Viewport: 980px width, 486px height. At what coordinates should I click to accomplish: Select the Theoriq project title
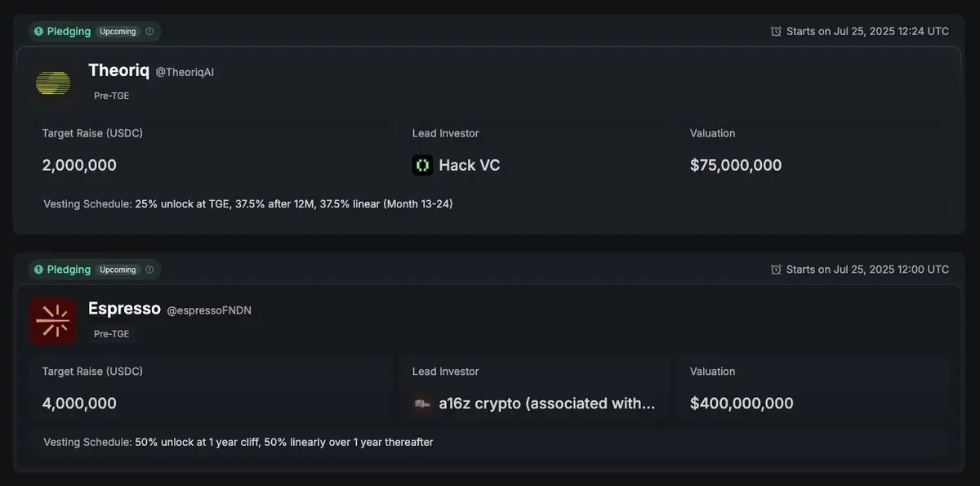point(119,70)
